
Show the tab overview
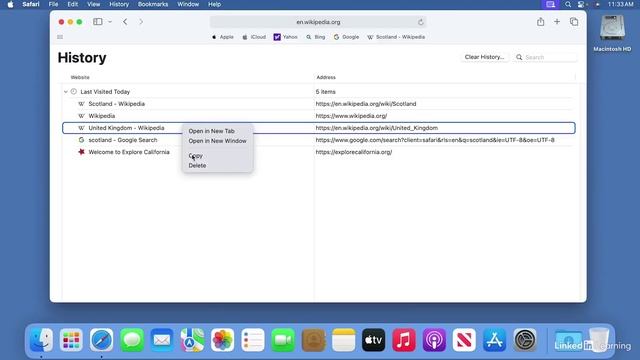pos(574,22)
